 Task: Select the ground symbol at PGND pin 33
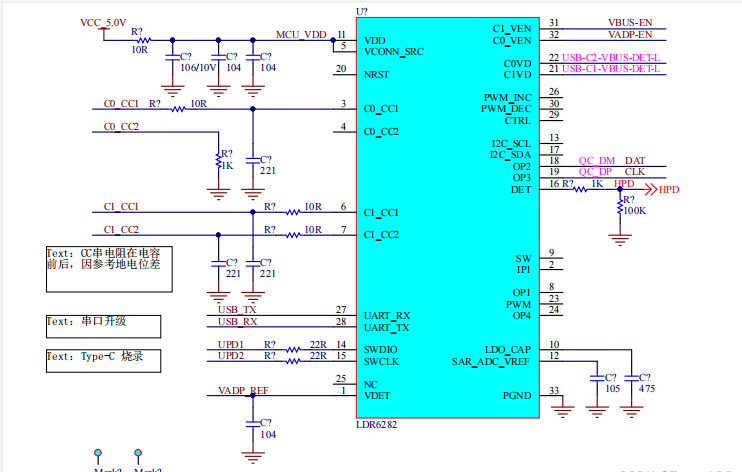562,410
